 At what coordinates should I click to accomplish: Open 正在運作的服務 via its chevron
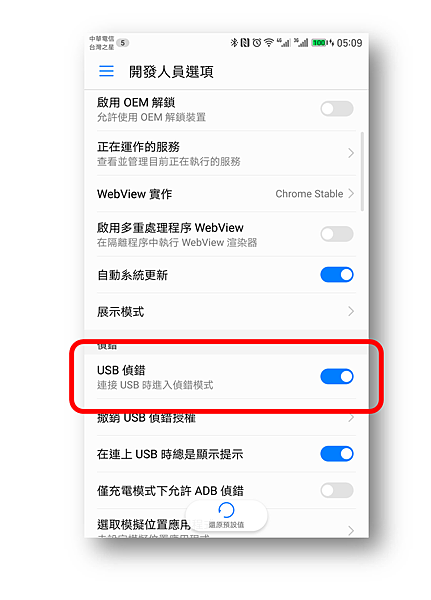coord(351,153)
